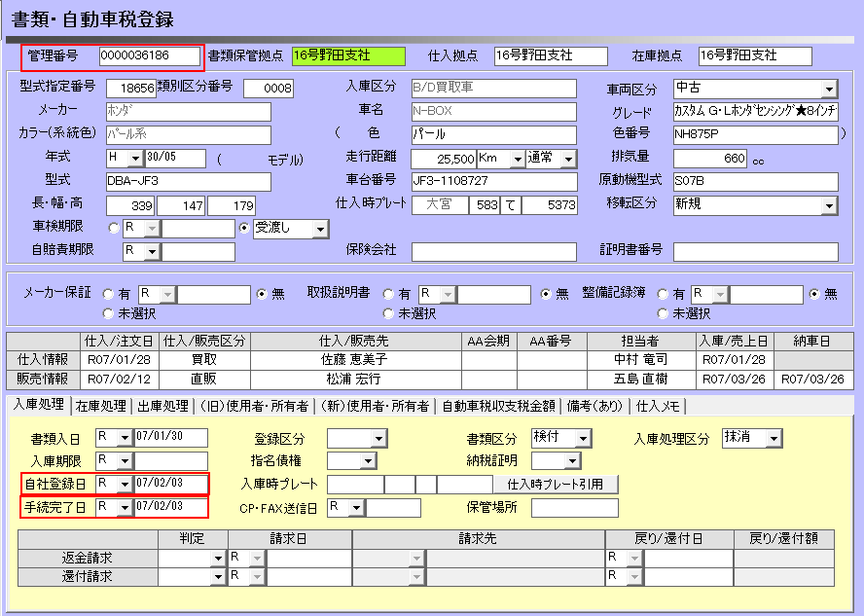
Task: Open the 移転区分 dropdown showing 新規
Action: [x=829, y=206]
